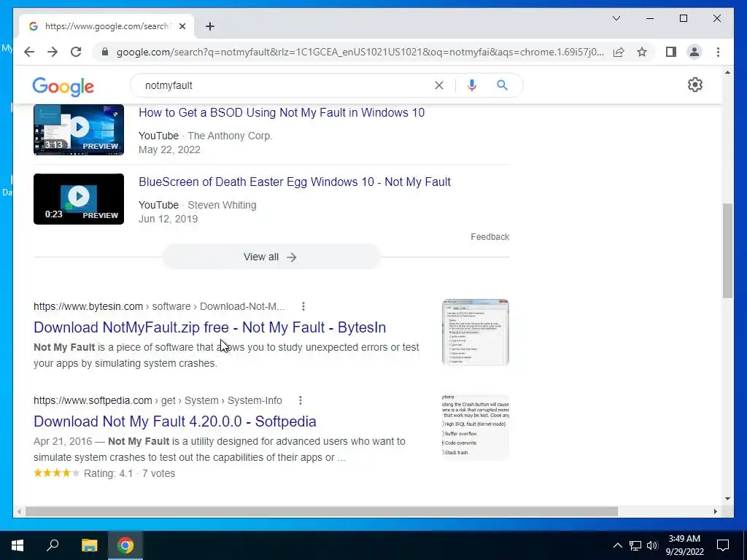Screen dimensions: 747x560
Task: Clear the search query with X
Action: click(x=438, y=85)
